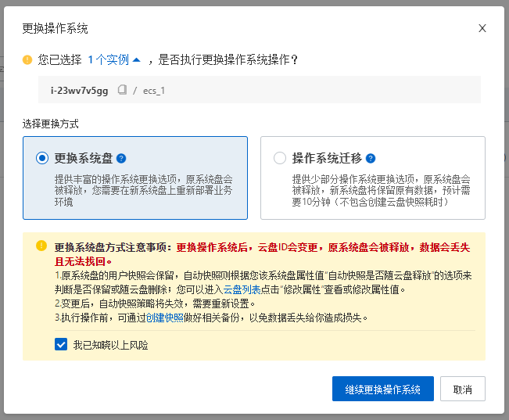The height and width of the screenshot is (420, 509).
Task: Click the 继续更换操作系统 button
Action: pyautogui.click(x=382, y=389)
